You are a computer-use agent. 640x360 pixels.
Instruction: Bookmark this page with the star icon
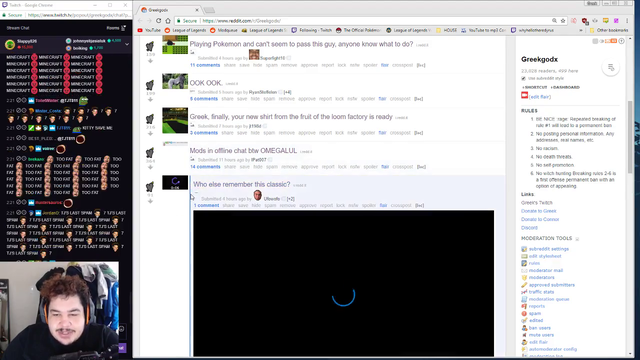(563, 20)
